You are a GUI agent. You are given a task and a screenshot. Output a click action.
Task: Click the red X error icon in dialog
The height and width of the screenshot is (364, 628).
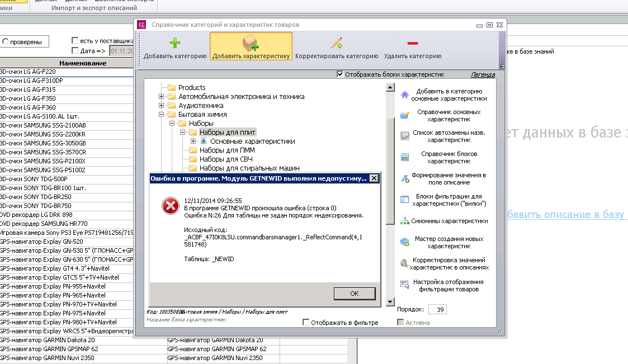pyautogui.click(x=170, y=206)
